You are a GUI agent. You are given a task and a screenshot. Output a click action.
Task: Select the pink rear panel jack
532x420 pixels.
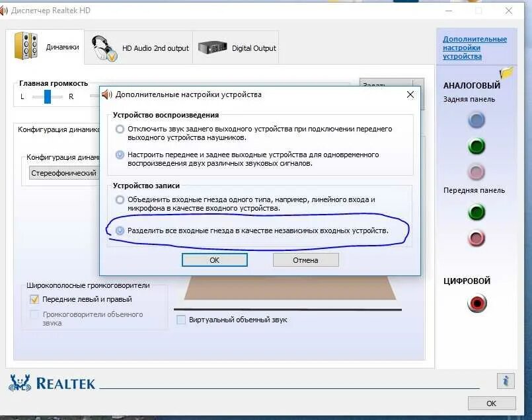click(476, 172)
